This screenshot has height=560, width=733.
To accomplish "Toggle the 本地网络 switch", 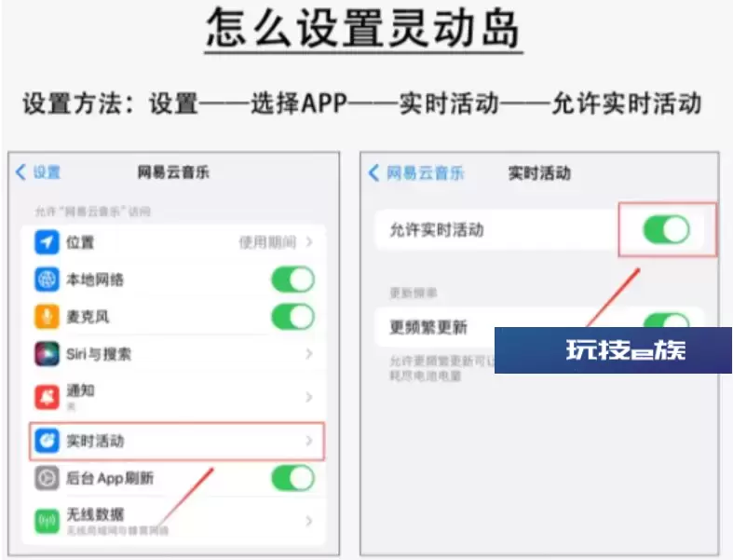I will (292, 280).
